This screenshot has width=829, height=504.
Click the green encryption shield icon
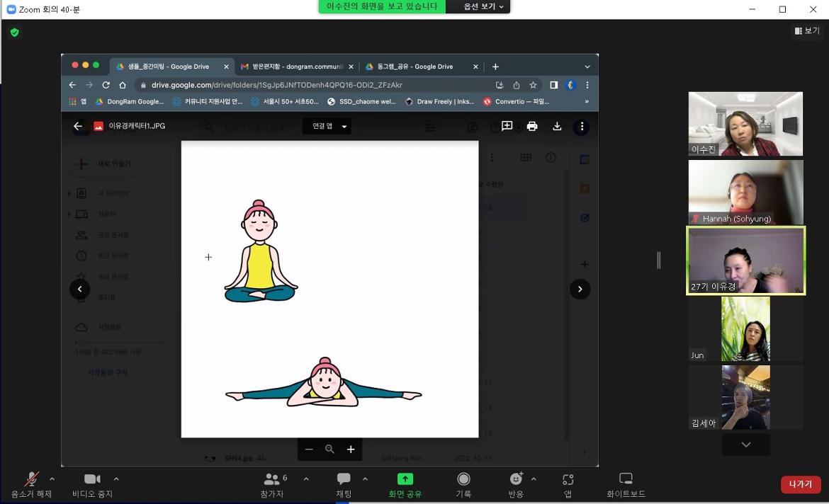[14, 33]
